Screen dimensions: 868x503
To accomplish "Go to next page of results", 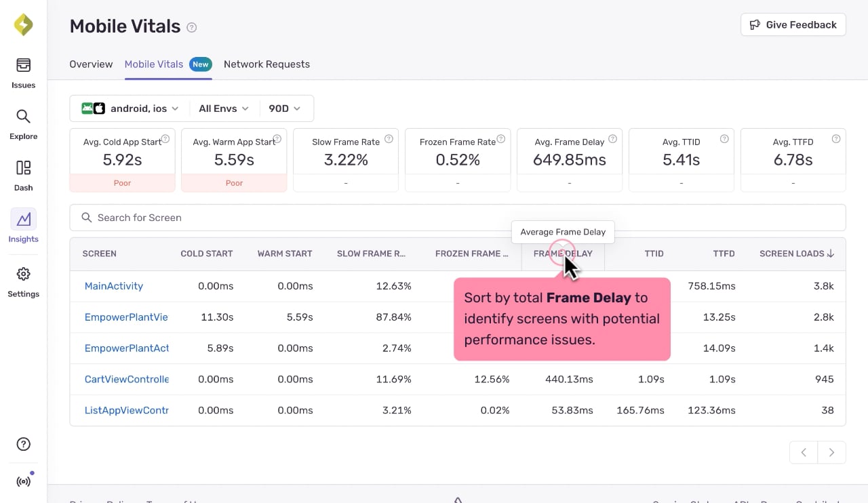I will [x=831, y=452].
